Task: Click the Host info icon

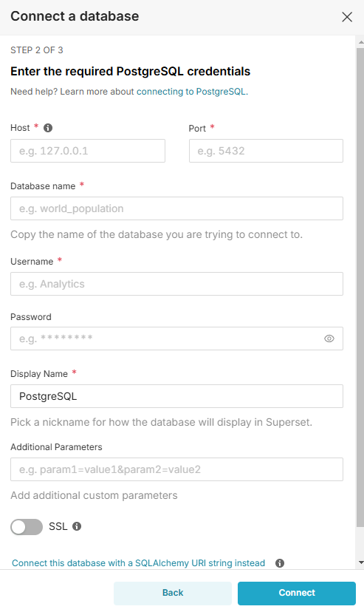Action: click(48, 128)
